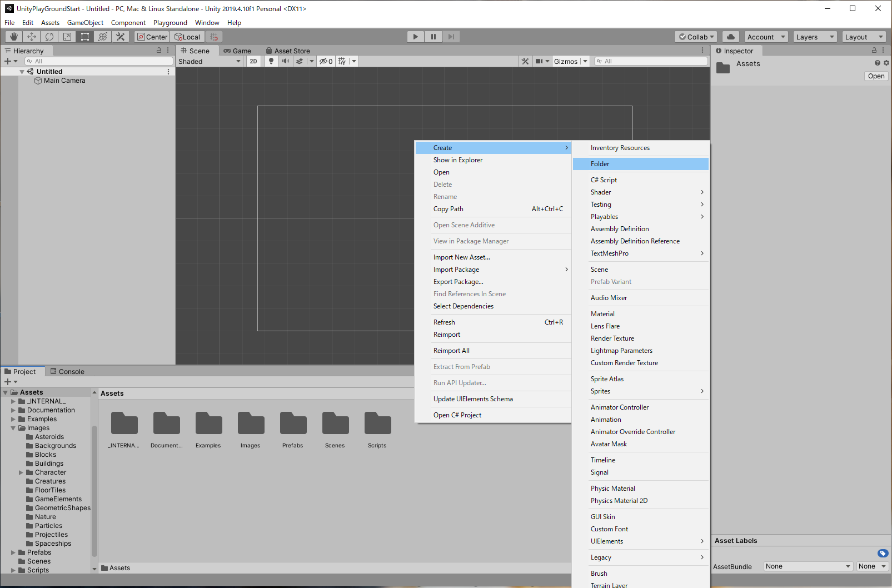
Task: Start Play mode with the Play button
Action: [x=416, y=37]
